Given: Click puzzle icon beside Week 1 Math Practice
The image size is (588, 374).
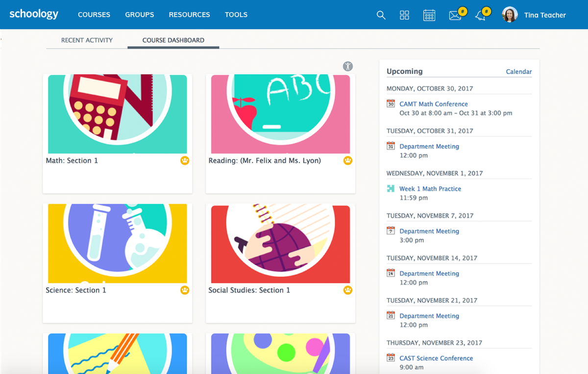Looking at the screenshot, I should [391, 188].
